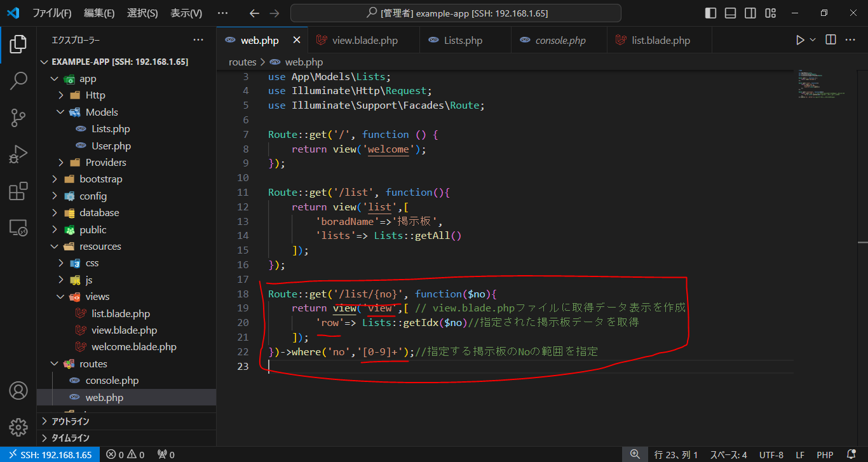
Task: Switch to the view.blade.php tab
Action: coord(364,40)
